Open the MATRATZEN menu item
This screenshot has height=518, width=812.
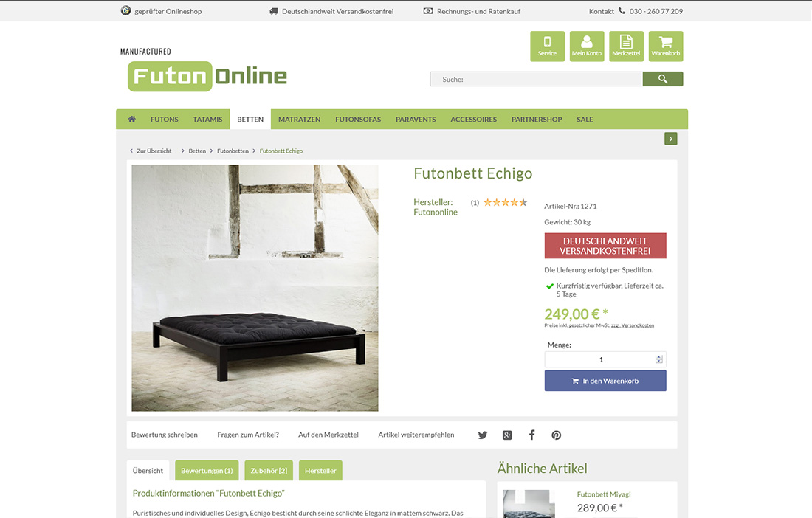click(299, 120)
